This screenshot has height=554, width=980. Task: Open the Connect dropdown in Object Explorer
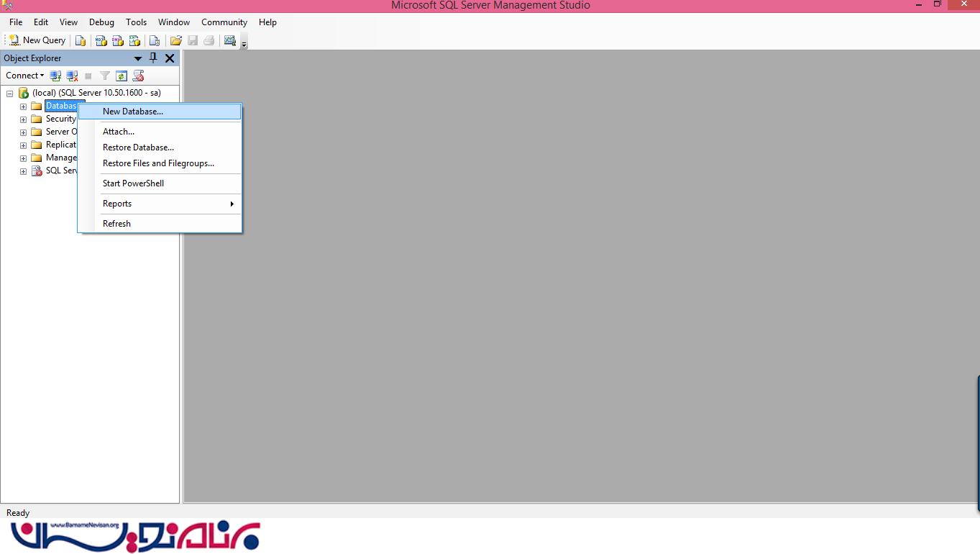point(24,76)
